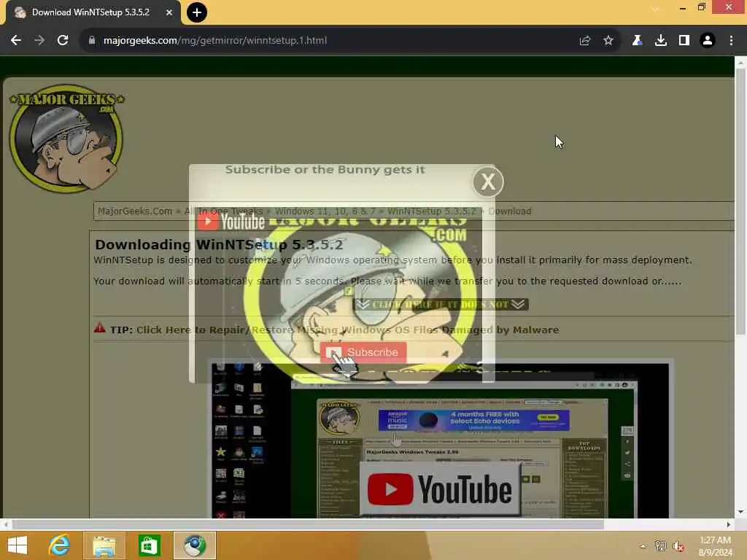Open All In One Tweaks breadcrumb link

(223, 211)
